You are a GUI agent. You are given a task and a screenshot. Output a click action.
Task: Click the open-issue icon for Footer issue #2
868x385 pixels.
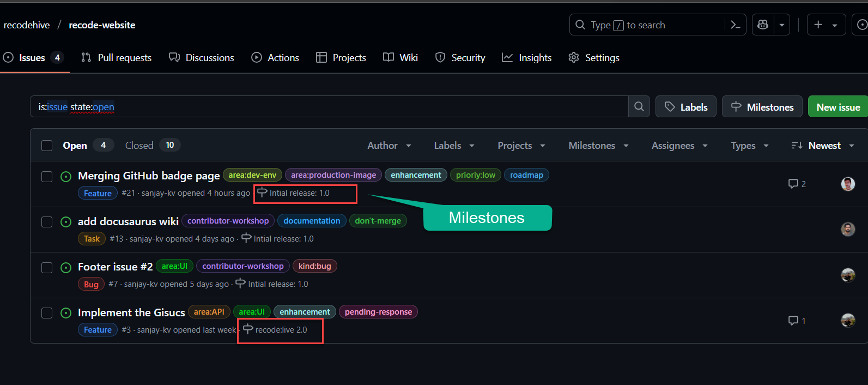click(x=66, y=267)
